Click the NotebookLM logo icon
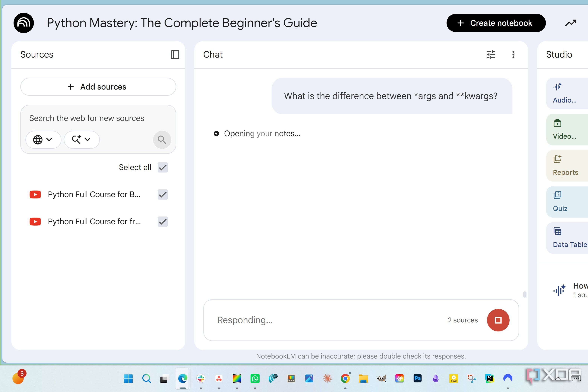The width and height of the screenshot is (588, 392). pos(24,23)
